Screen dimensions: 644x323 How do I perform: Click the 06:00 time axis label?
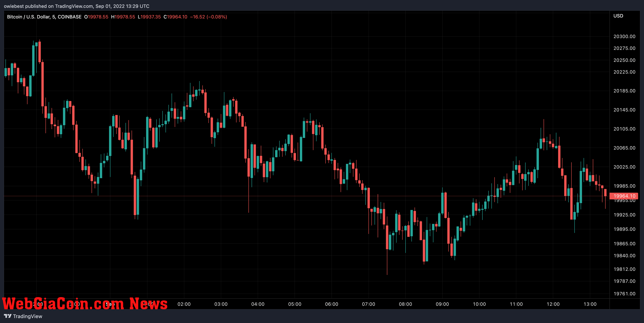coord(331,304)
